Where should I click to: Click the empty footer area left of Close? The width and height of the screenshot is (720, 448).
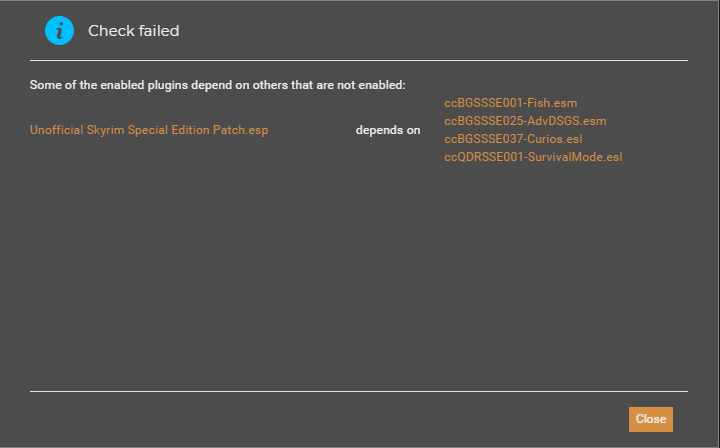(320, 419)
